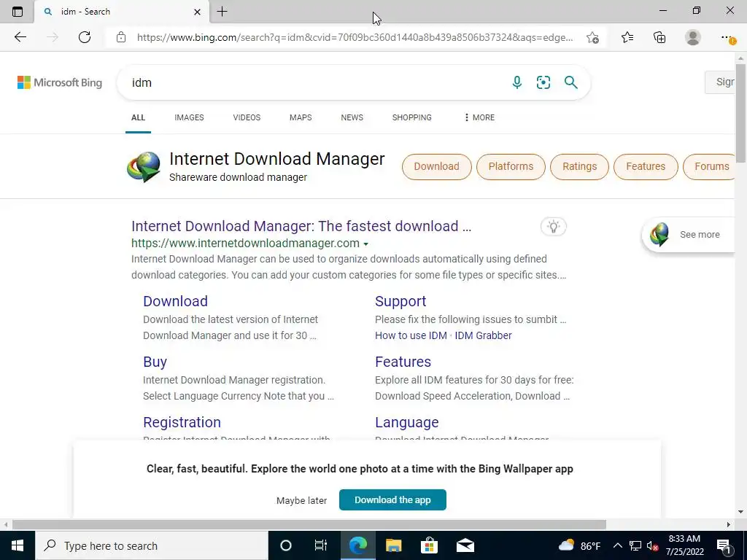The height and width of the screenshot is (560, 747).
Task: Switch to the IMAGES tab
Action: pyautogui.click(x=189, y=117)
